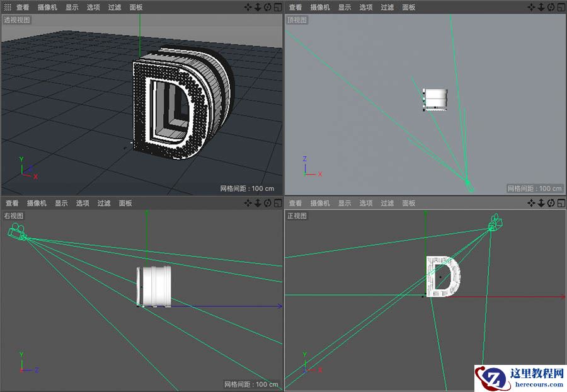Select the pan camera icon in perspective view
The width and height of the screenshot is (567, 392).
pyautogui.click(x=248, y=8)
